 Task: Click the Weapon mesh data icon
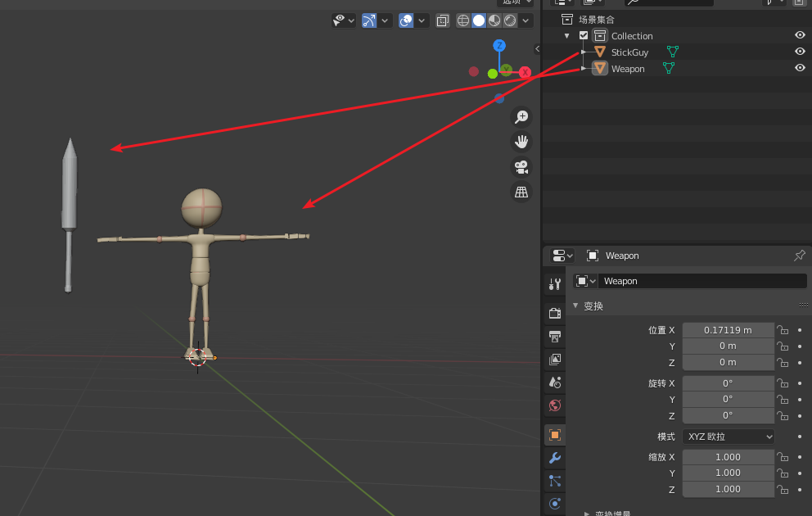[669, 68]
